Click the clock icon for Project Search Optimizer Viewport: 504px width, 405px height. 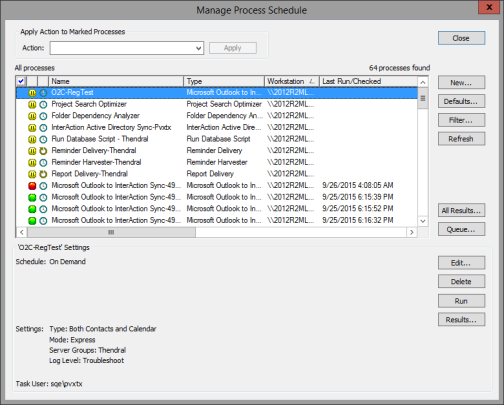[x=43, y=105]
